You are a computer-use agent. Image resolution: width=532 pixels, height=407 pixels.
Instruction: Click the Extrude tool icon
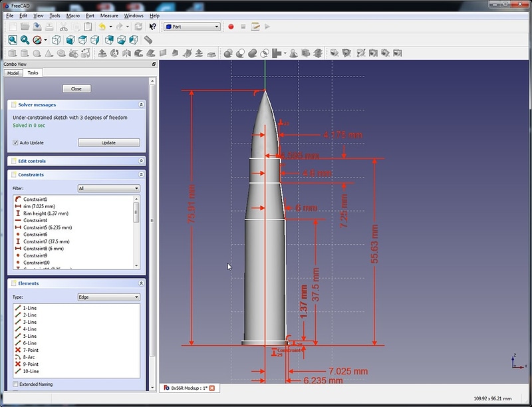(x=102, y=53)
